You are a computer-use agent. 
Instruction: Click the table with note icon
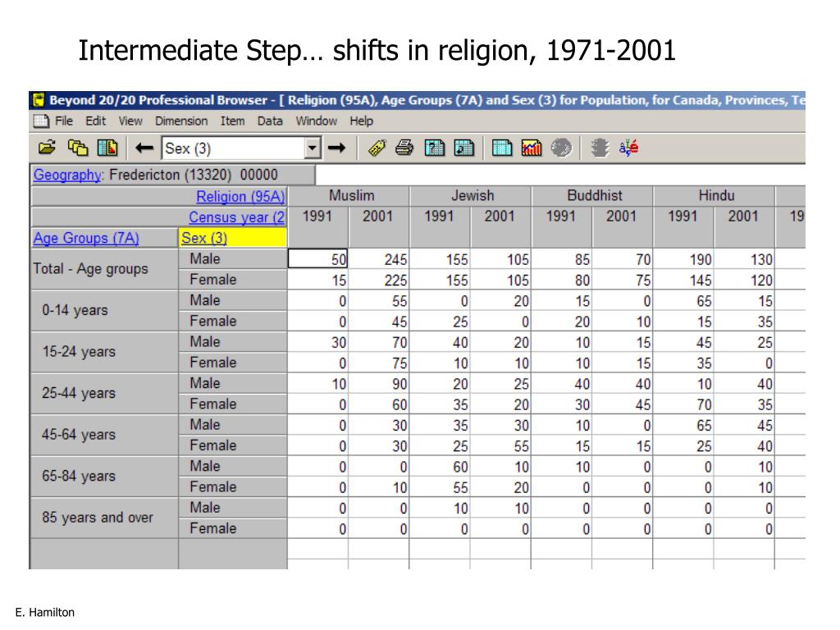[x=464, y=148]
